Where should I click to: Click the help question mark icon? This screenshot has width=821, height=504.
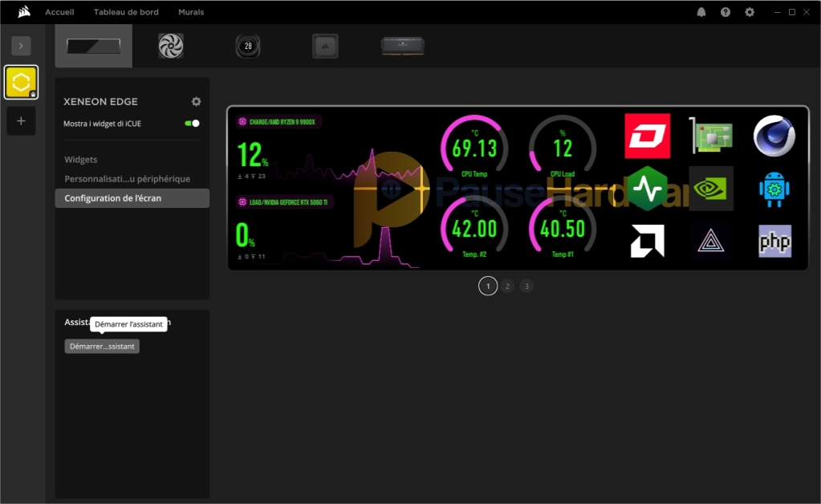pos(725,12)
